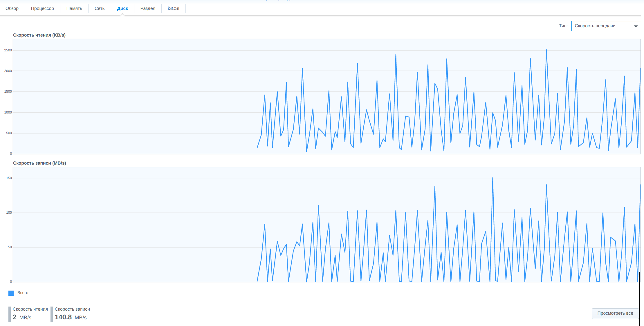Open the Тип dropdown Скорость передачи
This screenshot has width=644, height=326.
[x=606, y=26]
